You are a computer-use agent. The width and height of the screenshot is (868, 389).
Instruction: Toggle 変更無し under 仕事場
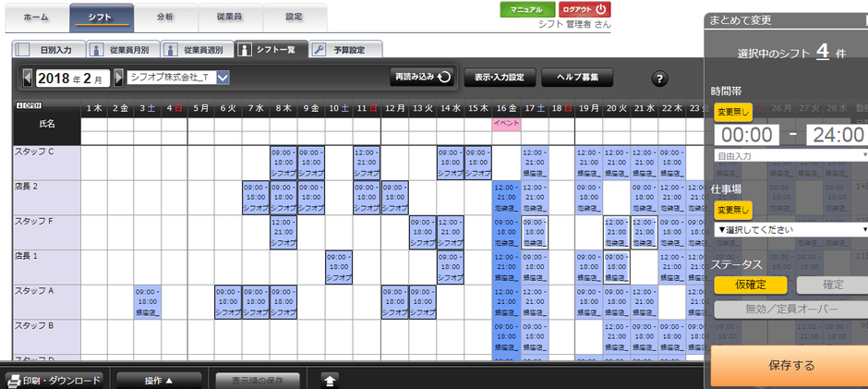(x=732, y=210)
